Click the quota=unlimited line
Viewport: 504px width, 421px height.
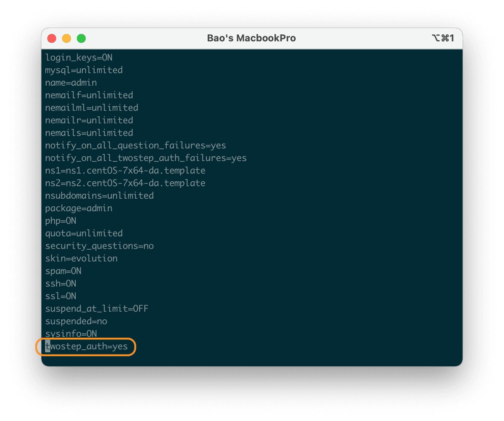click(x=84, y=233)
